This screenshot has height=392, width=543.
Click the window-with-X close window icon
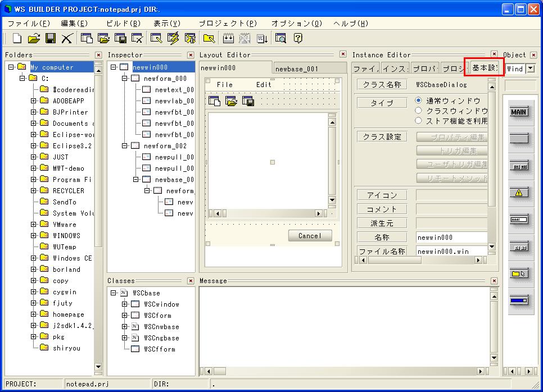137,38
